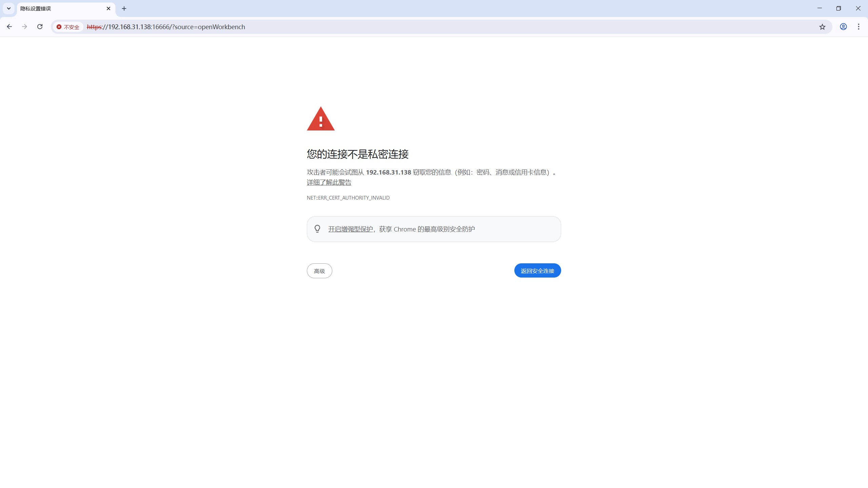The image size is (868, 488).
Task: Click the forward navigation arrow
Action: (x=24, y=27)
